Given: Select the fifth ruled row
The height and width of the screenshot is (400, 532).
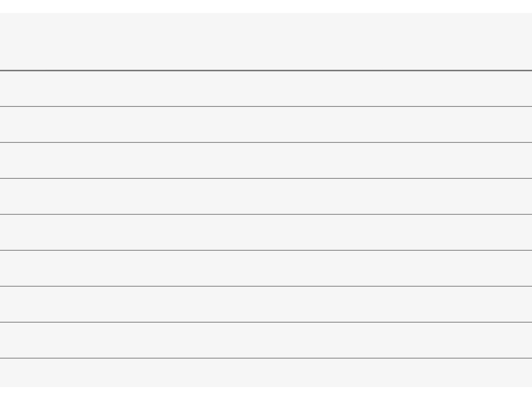Looking at the screenshot, I should [266, 232].
